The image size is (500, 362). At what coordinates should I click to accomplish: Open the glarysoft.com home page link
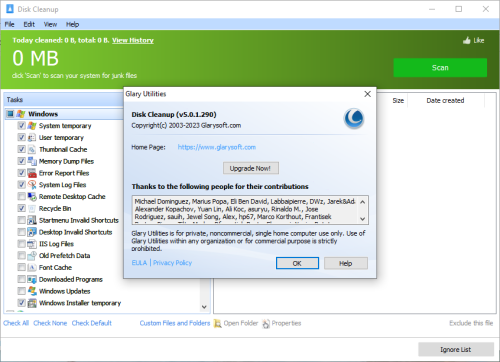(217, 147)
